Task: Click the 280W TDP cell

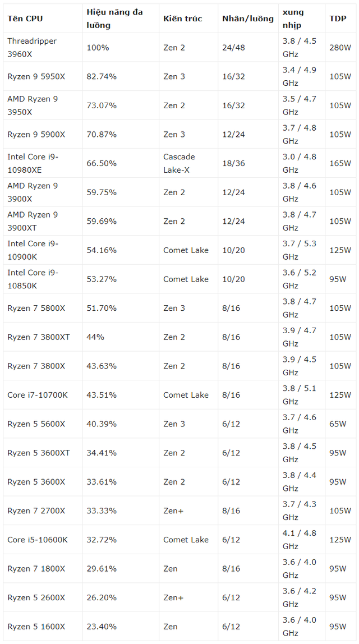Action: 340,47
